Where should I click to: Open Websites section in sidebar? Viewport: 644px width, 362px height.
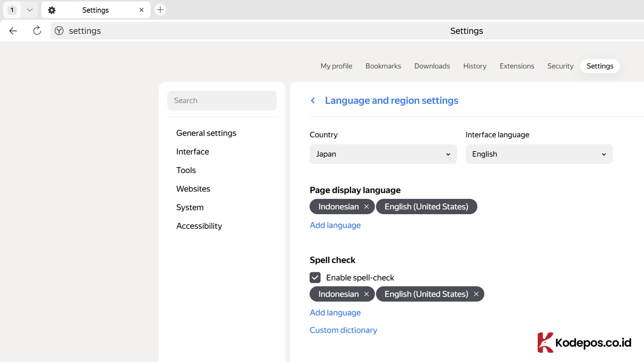pyautogui.click(x=193, y=189)
